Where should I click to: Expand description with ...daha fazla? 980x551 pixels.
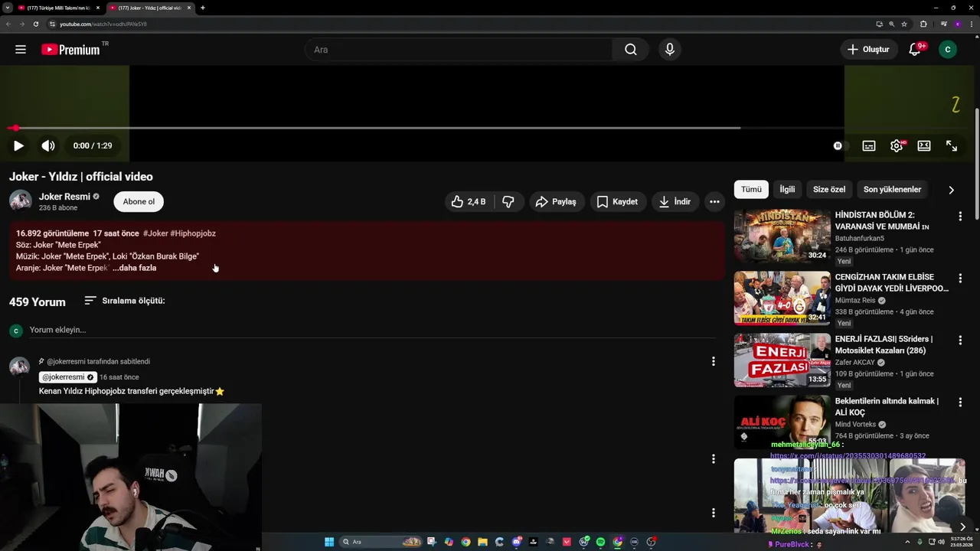click(135, 268)
